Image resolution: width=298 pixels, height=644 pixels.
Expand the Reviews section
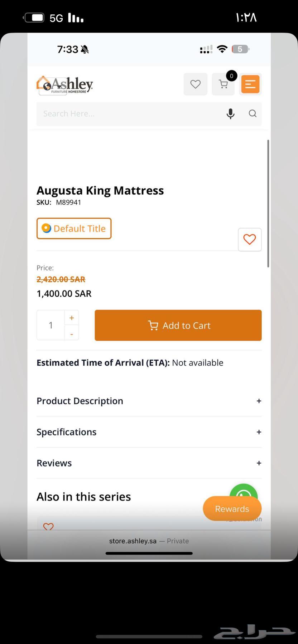[149, 463]
